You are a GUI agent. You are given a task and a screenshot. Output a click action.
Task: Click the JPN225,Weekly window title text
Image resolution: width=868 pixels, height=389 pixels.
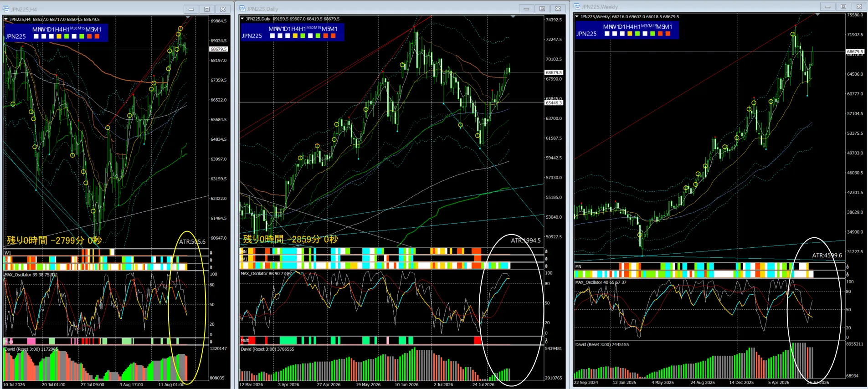(600, 7)
